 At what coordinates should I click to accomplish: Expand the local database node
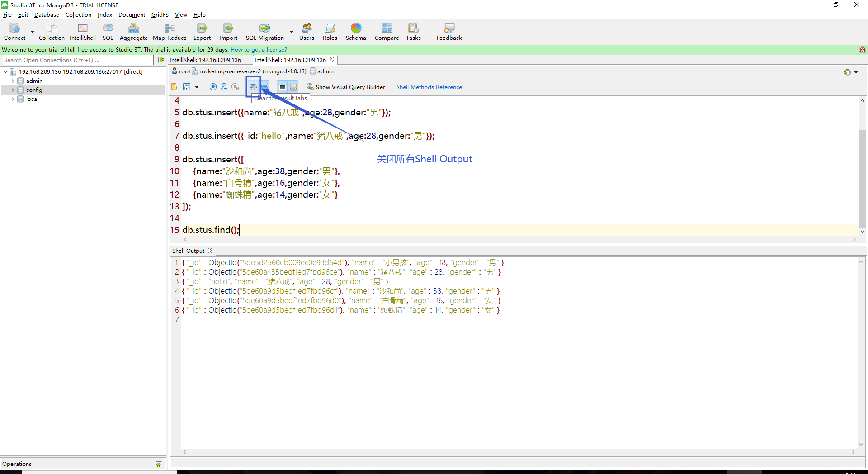[x=13, y=99]
